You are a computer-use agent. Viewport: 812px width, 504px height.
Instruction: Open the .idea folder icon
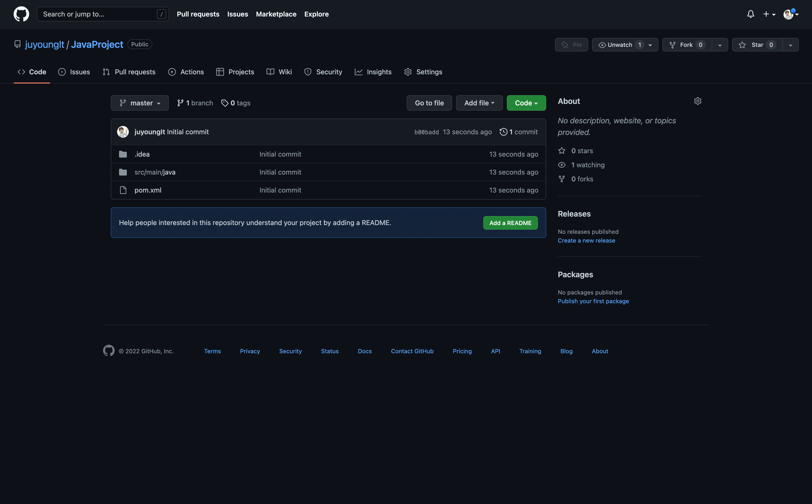(123, 154)
